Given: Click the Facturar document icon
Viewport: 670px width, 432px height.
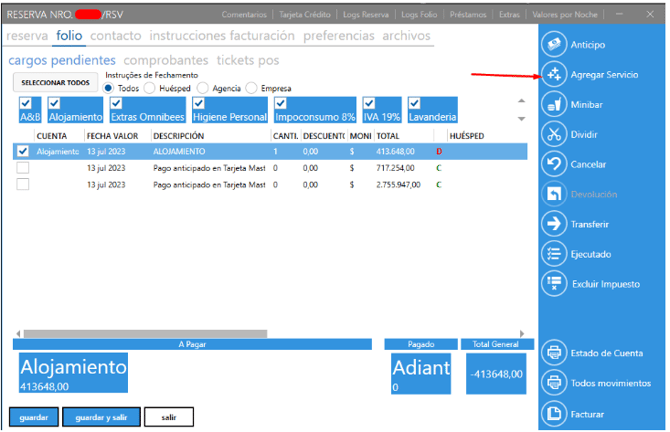Looking at the screenshot, I should [554, 412].
